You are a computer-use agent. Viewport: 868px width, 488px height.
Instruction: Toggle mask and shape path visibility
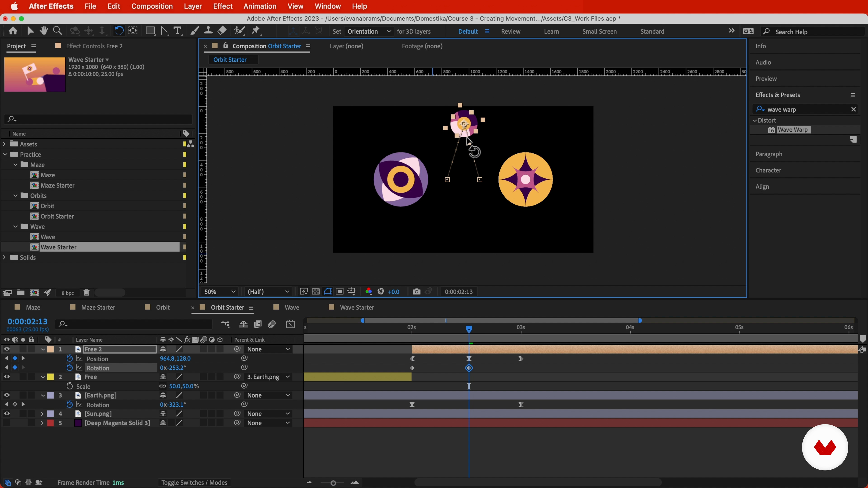(328, 292)
